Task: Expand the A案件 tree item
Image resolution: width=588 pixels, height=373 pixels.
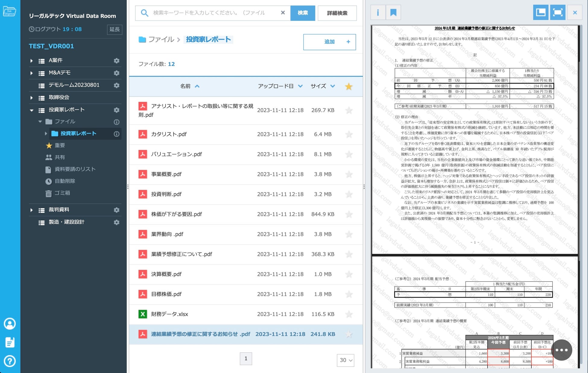Action: pyautogui.click(x=31, y=61)
